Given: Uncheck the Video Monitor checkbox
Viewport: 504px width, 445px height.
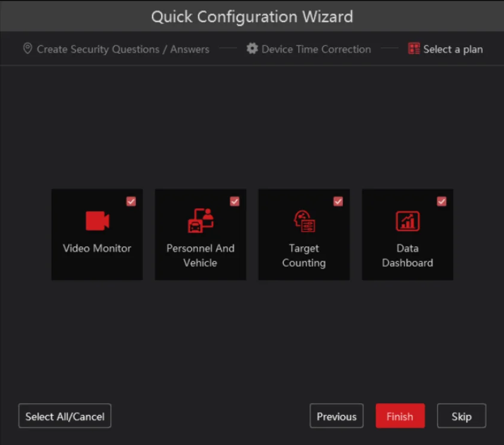Looking at the screenshot, I should (131, 202).
